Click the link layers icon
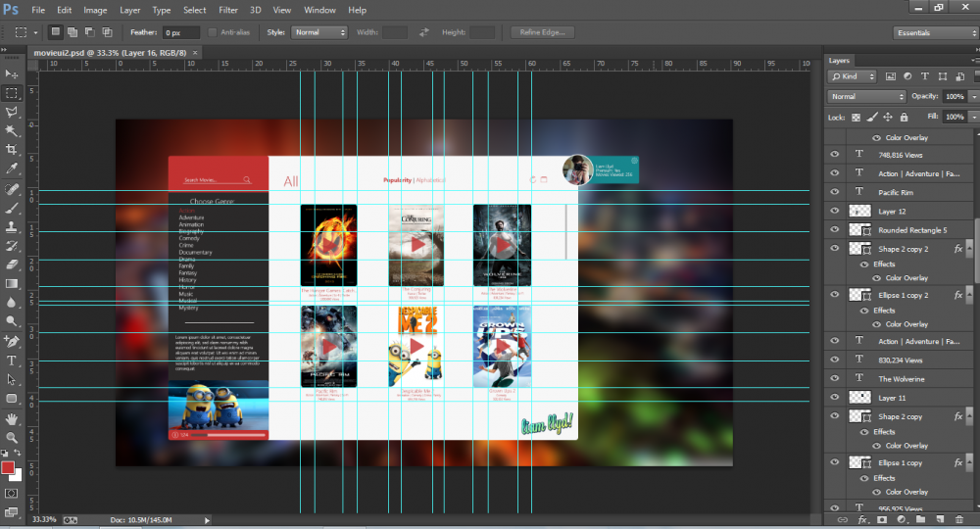 click(843, 519)
